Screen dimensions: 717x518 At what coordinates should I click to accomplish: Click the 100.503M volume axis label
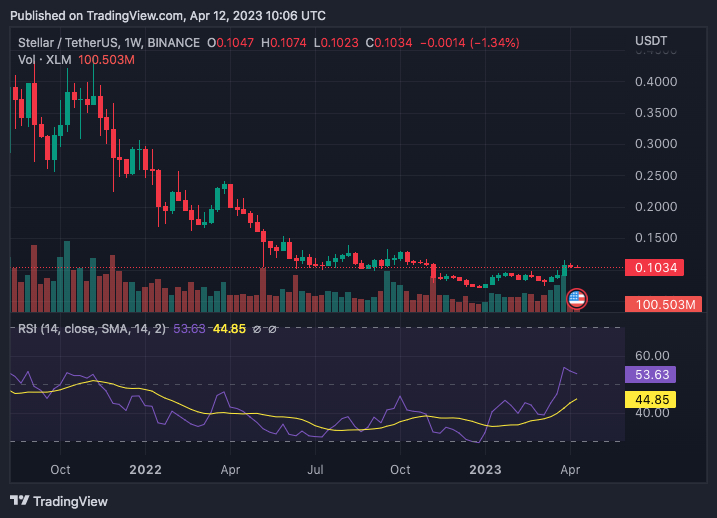click(x=663, y=304)
